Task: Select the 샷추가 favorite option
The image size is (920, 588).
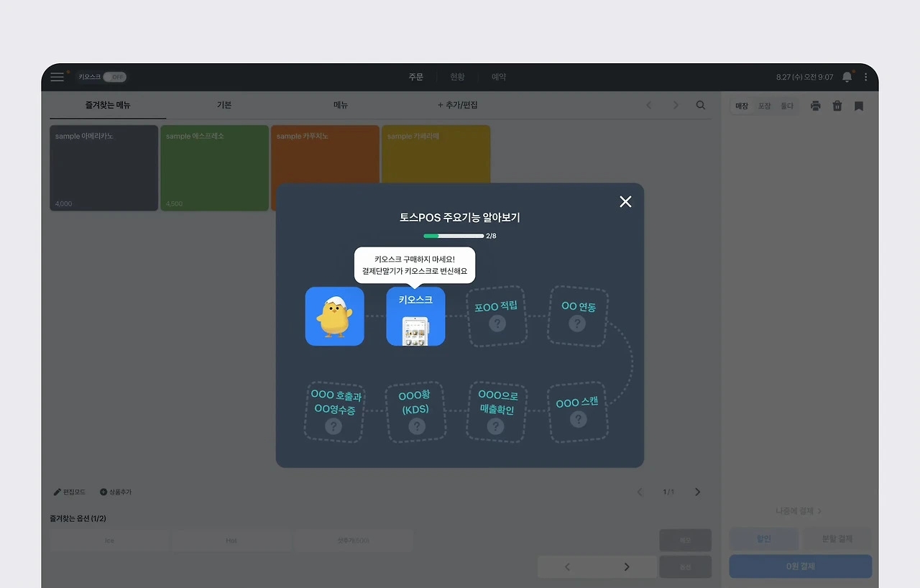Action: [x=354, y=541]
